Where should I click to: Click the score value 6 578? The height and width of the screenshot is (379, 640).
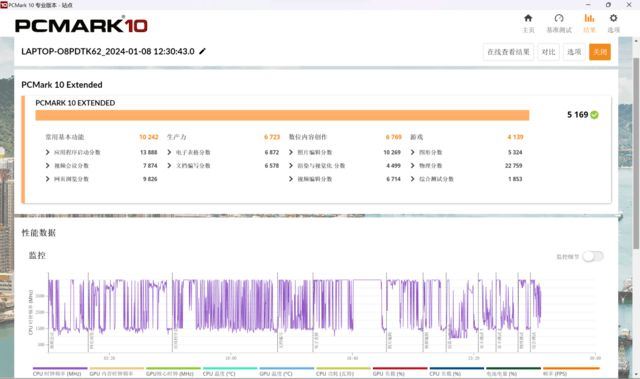tap(271, 166)
